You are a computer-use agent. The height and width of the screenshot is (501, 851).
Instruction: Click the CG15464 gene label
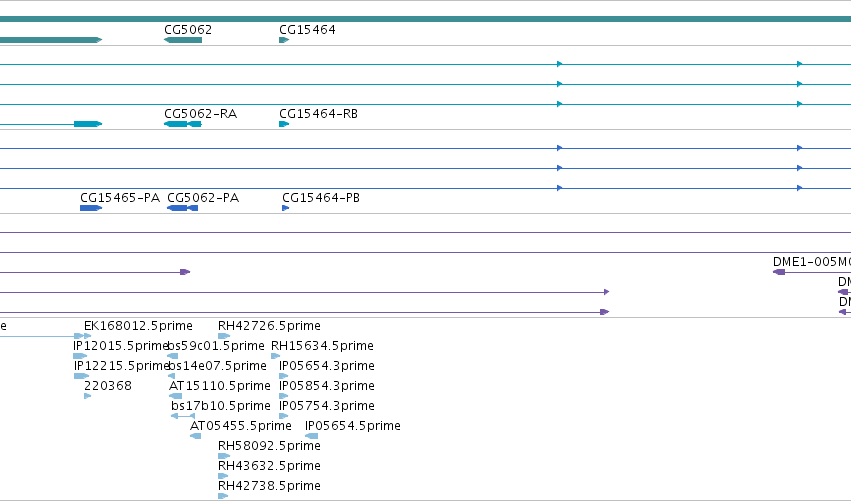pyautogui.click(x=307, y=30)
